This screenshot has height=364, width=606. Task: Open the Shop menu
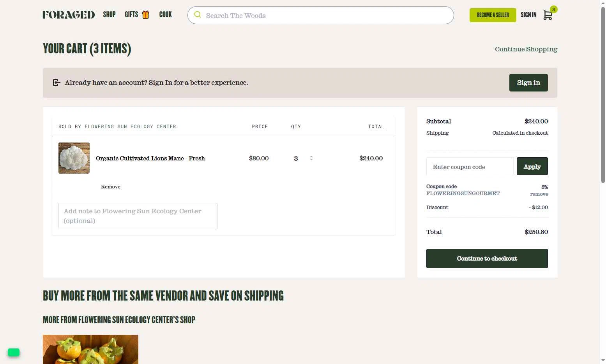(109, 14)
